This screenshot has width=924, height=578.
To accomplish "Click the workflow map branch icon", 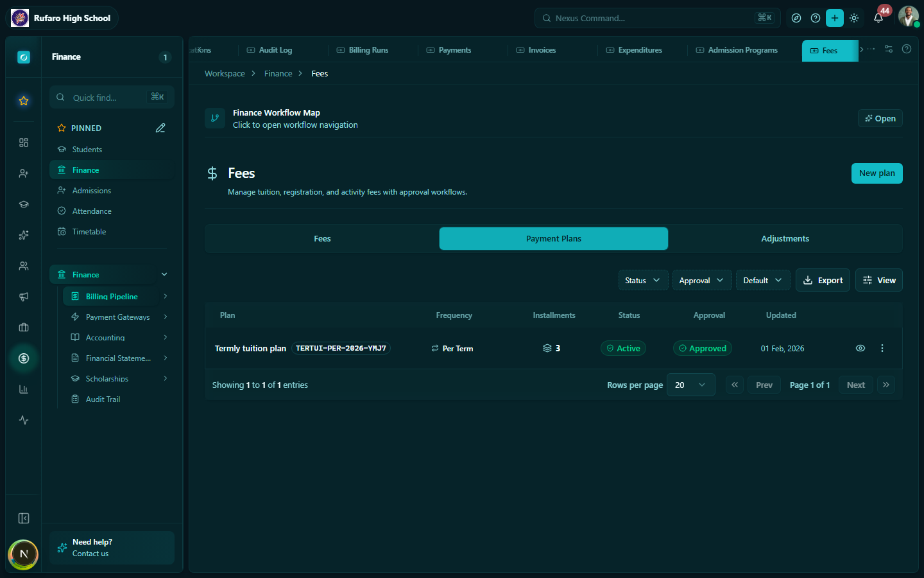I will tap(215, 118).
